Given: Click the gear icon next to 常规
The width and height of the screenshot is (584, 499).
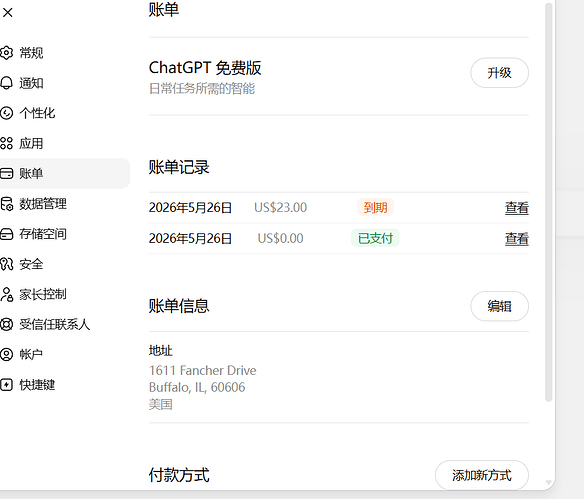Looking at the screenshot, I should 6,53.
